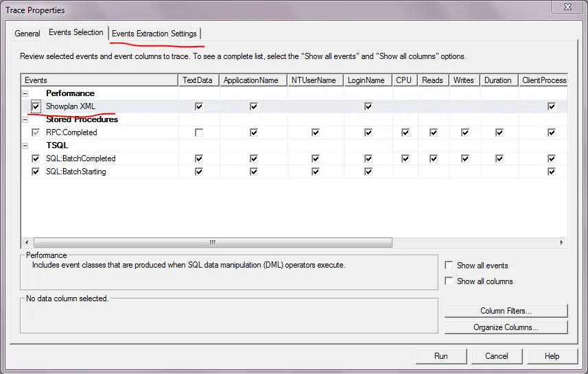Toggle LoginName for RPC:Completed

click(x=368, y=132)
